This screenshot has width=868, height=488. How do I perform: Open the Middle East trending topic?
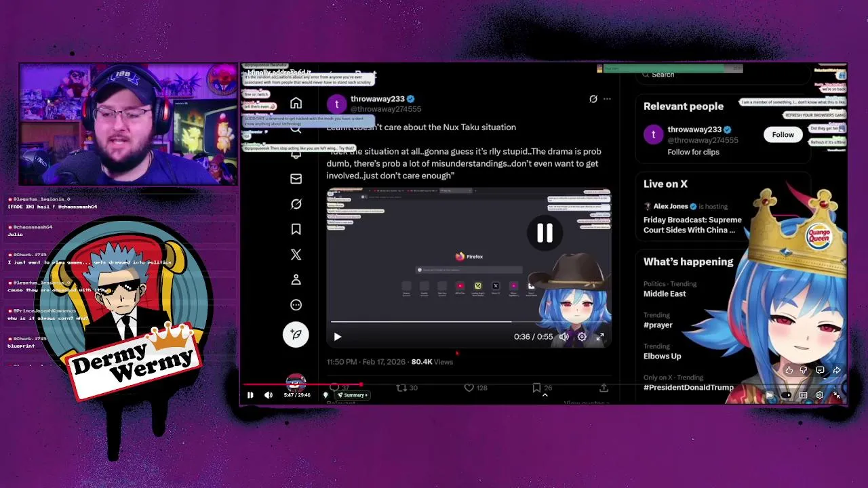tap(665, 294)
